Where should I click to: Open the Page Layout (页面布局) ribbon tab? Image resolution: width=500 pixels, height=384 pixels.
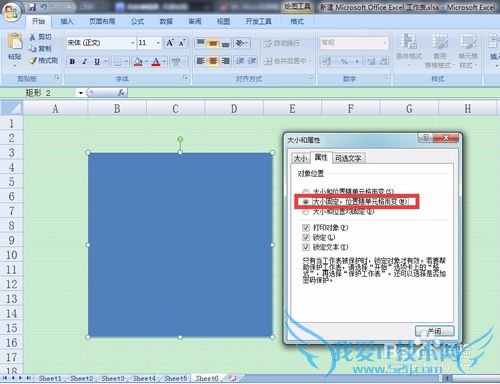pyautogui.click(x=102, y=21)
